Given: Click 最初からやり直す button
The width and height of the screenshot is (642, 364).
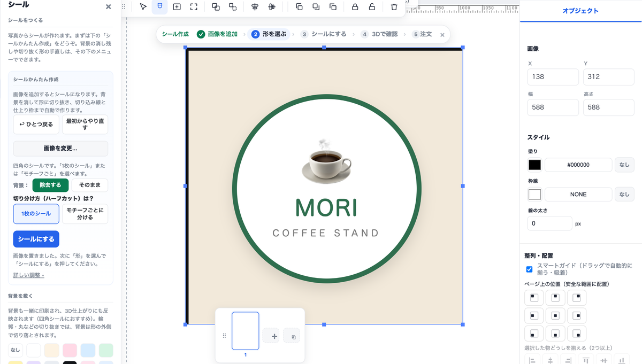Looking at the screenshot, I should [85, 125].
